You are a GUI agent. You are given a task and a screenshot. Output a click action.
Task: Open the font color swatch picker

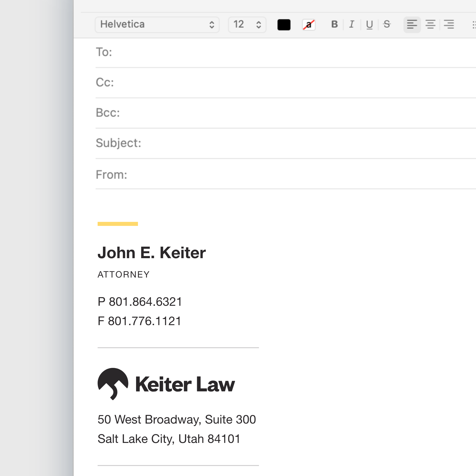coord(284,24)
